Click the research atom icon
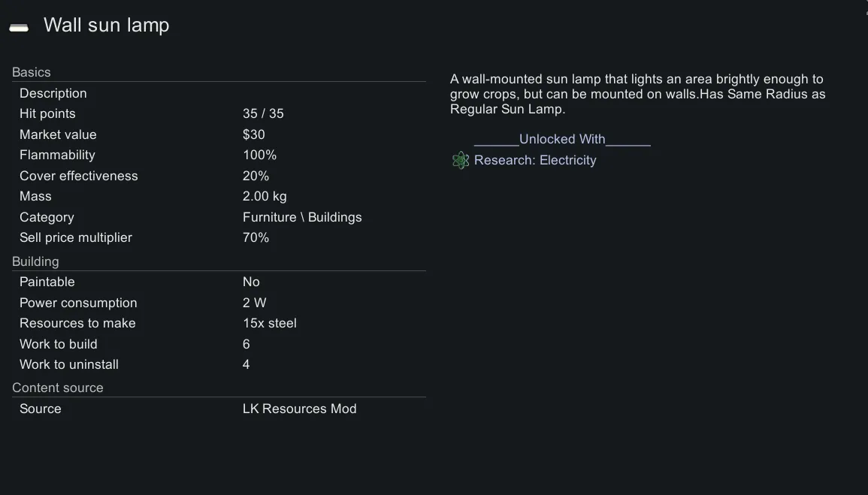The height and width of the screenshot is (495, 868). click(461, 160)
